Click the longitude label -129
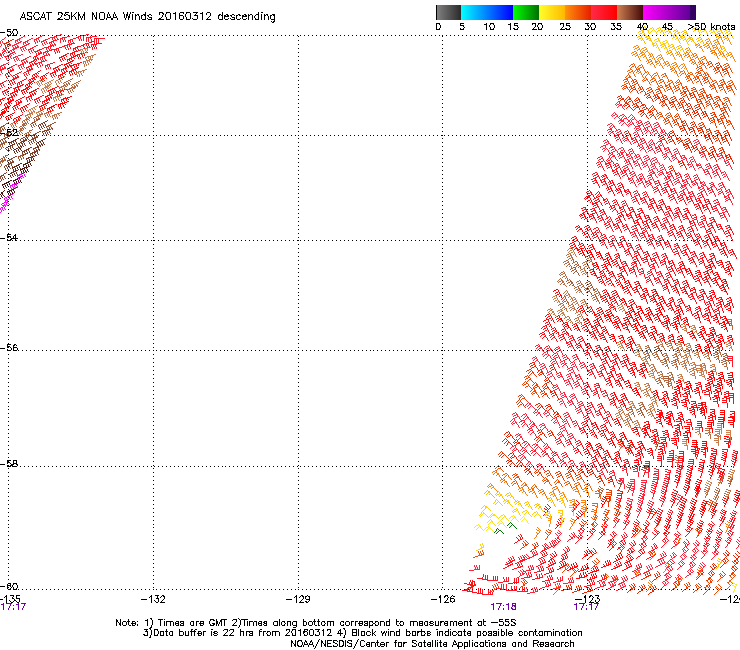The height and width of the screenshot is (650, 740). coord(298,599)
